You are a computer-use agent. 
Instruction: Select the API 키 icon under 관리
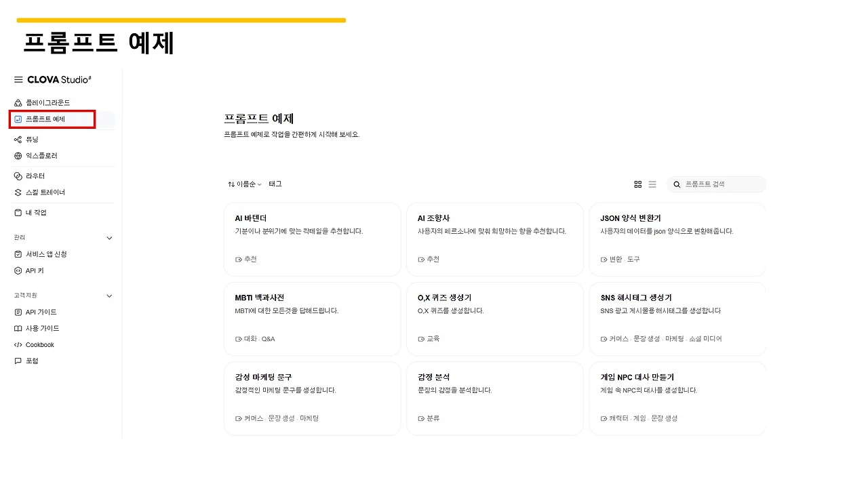pos(18,270)
